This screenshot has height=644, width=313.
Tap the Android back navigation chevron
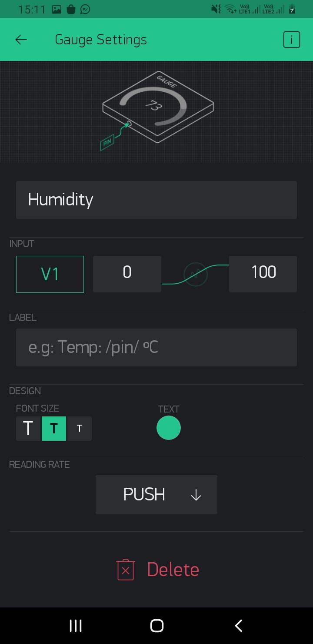[x=238, y=626]
